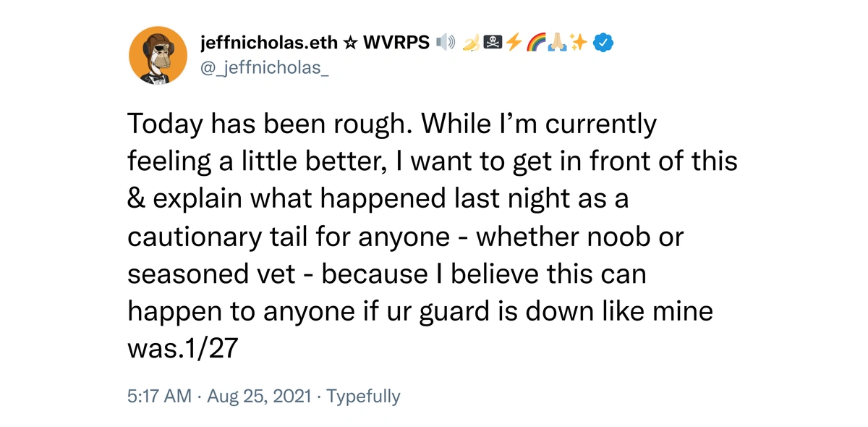This screenshot has width=868, height=427.
Task: Click the pirate flag emoji
Action: coord(492,43)
